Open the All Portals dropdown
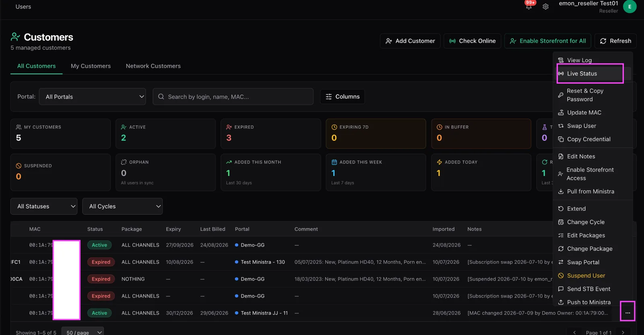This screenshot has height=335, width=644. (93, 97)
